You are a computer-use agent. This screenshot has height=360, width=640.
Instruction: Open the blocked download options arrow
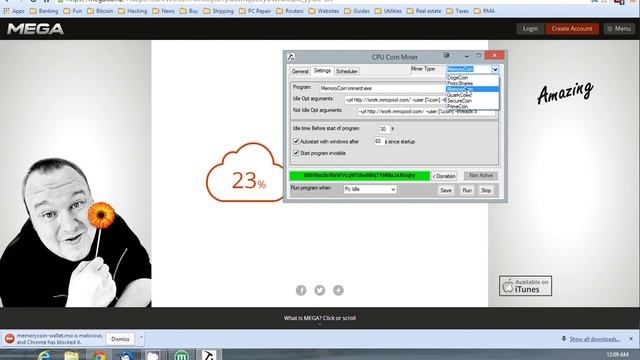141,338
